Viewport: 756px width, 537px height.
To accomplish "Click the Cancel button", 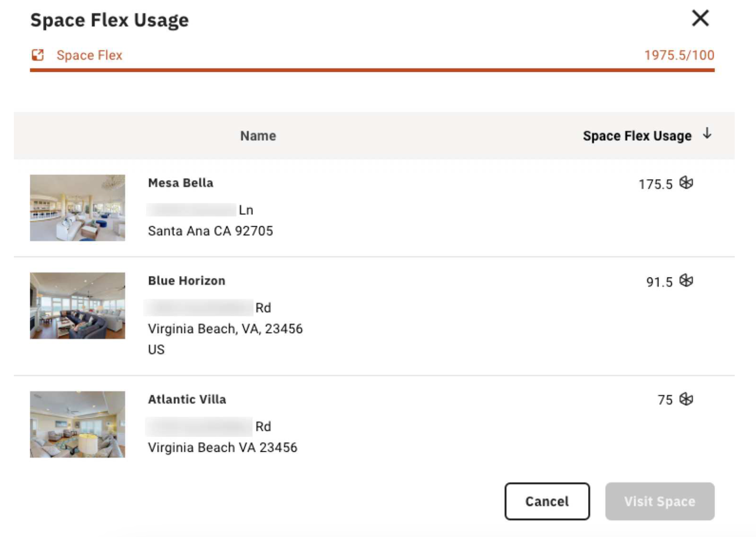I will coord(547,501).
